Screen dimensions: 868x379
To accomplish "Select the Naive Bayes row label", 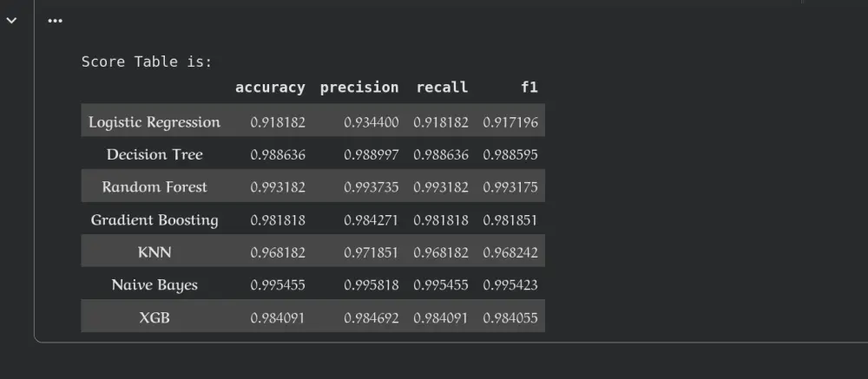I will tap(155, 285).
